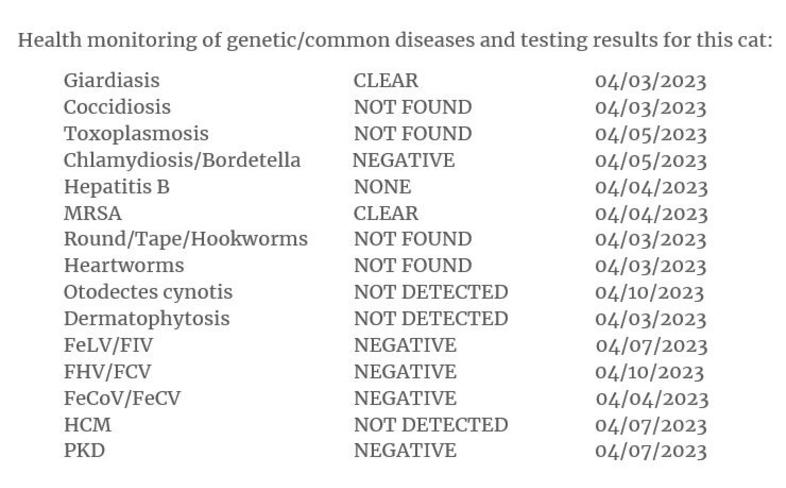Click the NONE result for Hepatitis B
The height and width of the screenshot is (488, 786).
(x=382, y=187)
